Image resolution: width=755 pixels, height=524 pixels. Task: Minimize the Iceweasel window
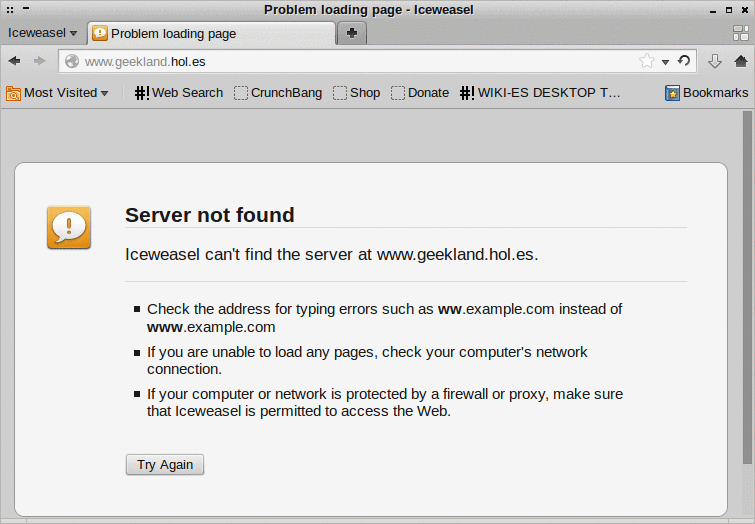coord(713,10)
